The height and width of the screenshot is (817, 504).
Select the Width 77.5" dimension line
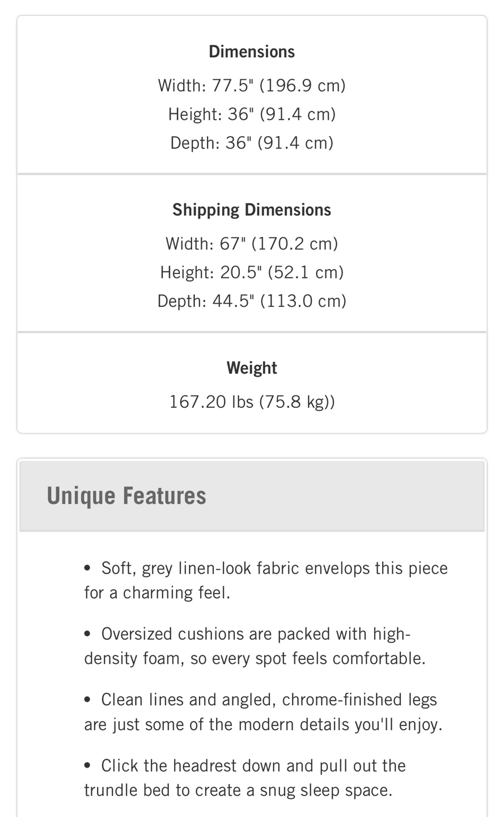click(252, 86)
